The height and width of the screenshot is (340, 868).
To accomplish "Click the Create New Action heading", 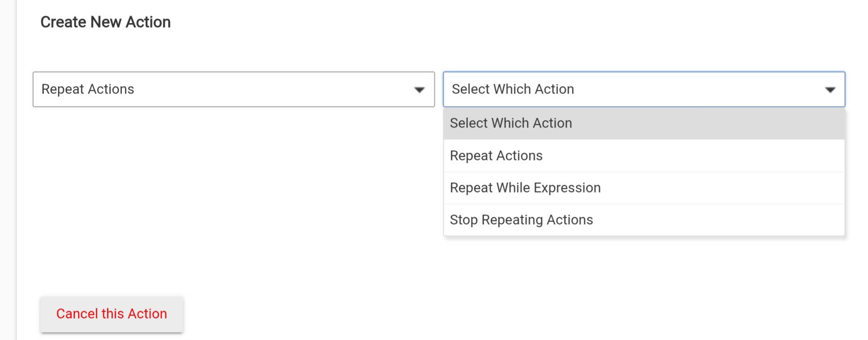I will coord(105,22).
